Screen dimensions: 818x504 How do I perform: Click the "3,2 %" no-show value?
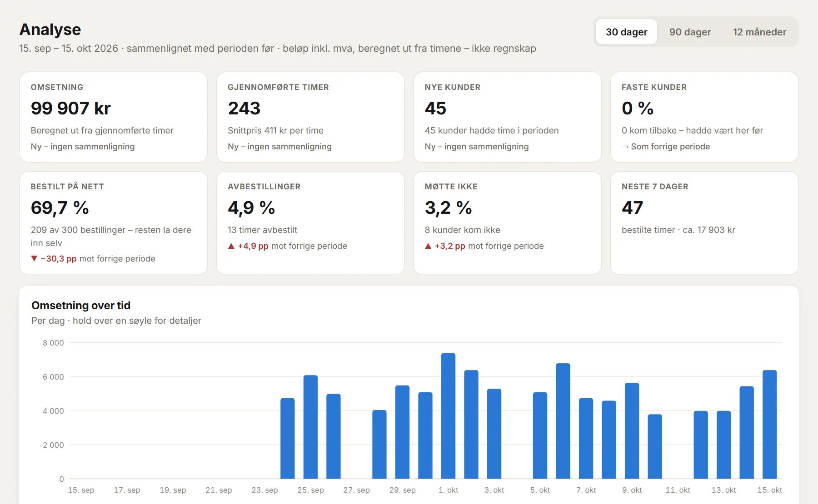[x=448, y=208]
